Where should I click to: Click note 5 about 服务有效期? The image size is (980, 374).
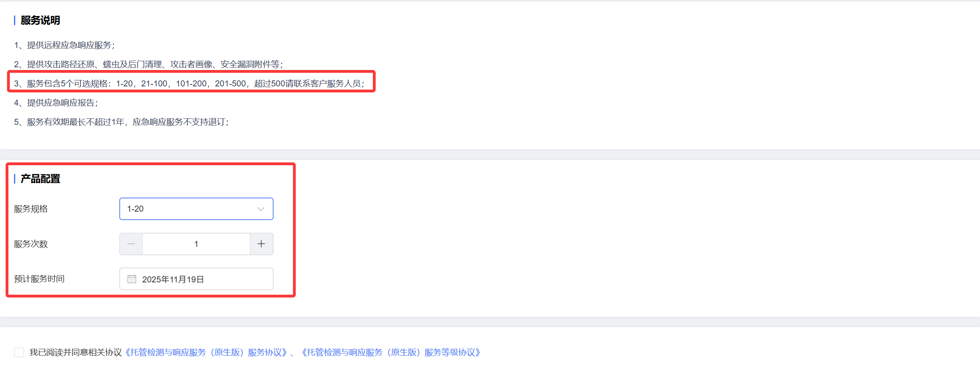tap(121, 122)
